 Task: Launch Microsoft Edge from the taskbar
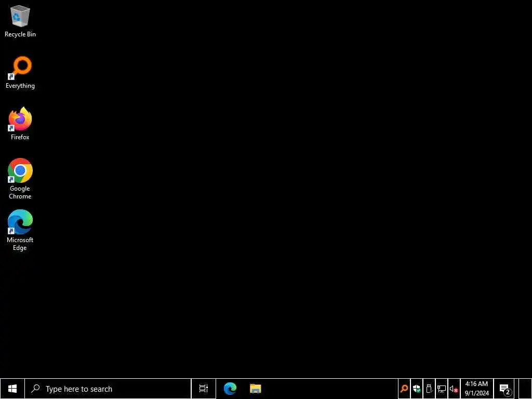click(x=230, y=389)
